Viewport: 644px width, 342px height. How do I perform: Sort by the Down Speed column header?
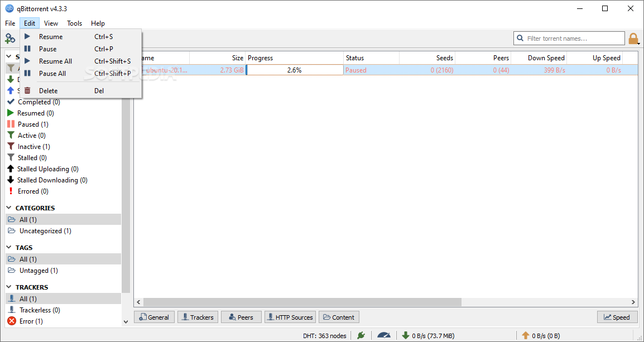click(539, 58)
